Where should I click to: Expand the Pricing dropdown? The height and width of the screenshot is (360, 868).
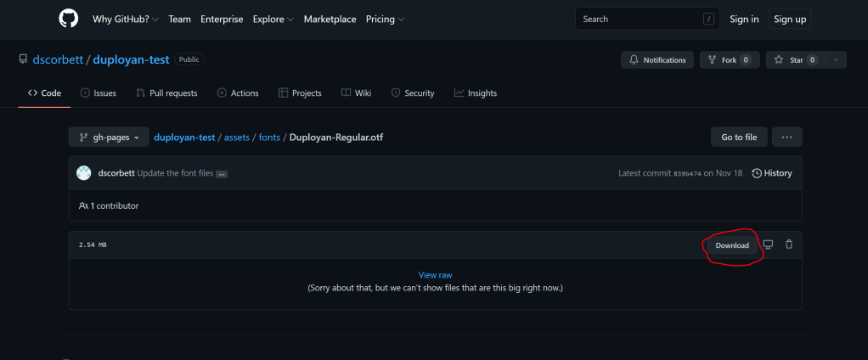click(x=385, y=19)
